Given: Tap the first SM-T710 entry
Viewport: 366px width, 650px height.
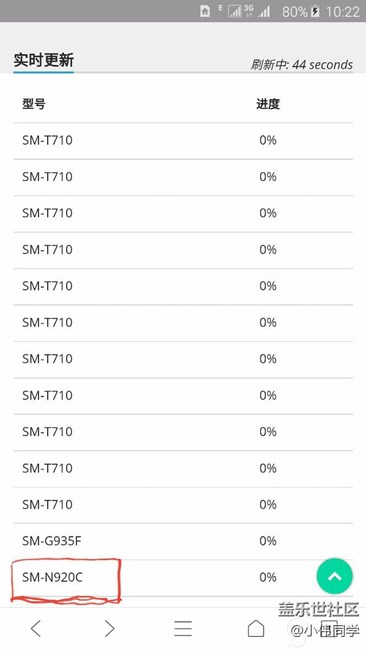Looking at the screenshot, I should pyautogui.click(x=47, y=140).
